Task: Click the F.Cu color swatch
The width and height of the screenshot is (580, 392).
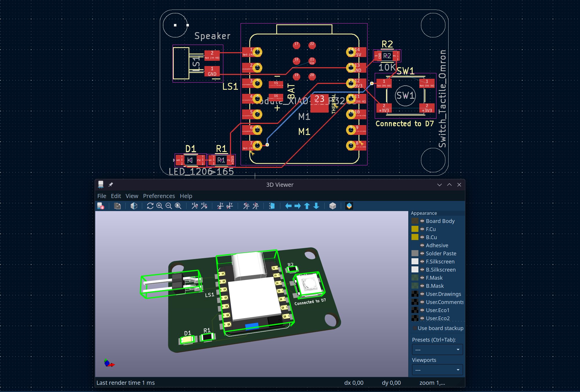Action: [x=415, y=229]
